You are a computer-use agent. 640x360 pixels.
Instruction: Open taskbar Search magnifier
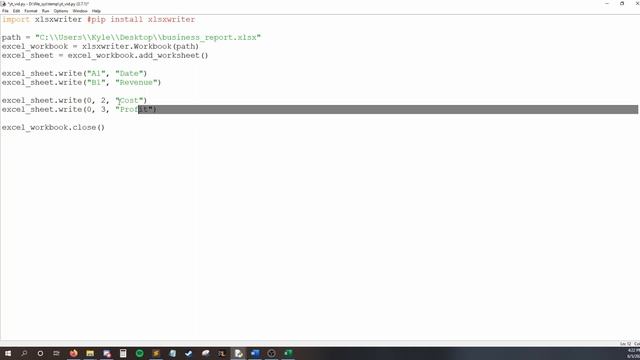click(24, 353)
